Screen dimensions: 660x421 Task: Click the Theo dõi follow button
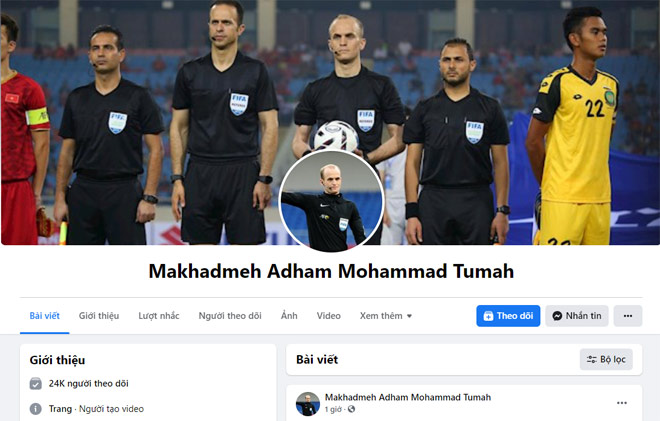508,316
